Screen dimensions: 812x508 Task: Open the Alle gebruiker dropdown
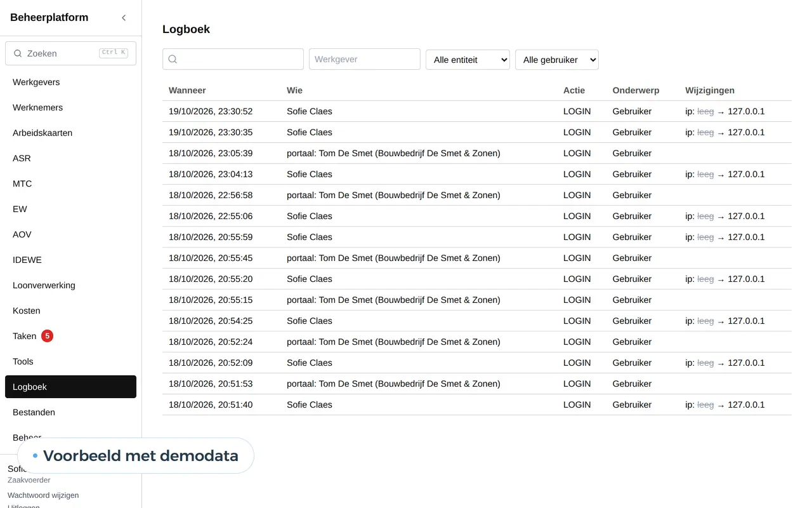pos(557,59)
